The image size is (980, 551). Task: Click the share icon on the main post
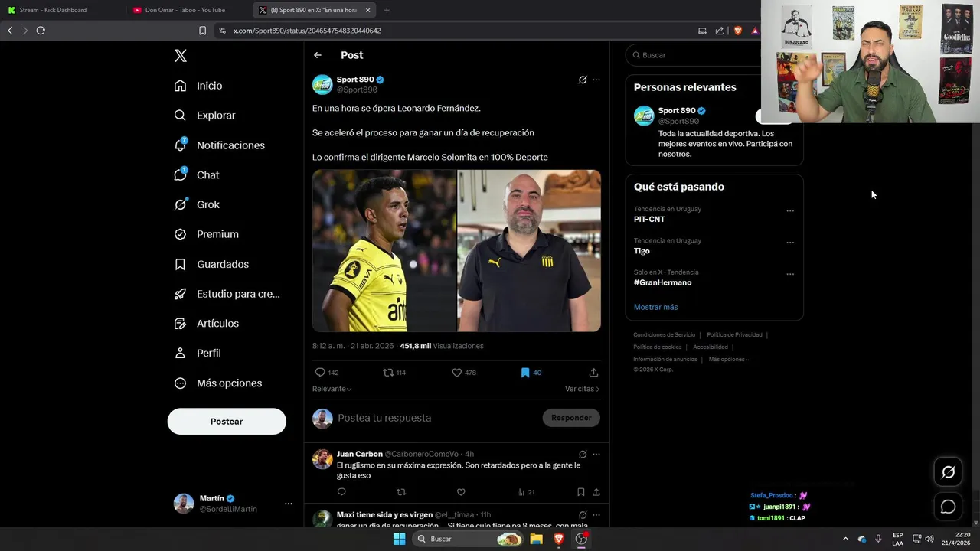(593, 373)
